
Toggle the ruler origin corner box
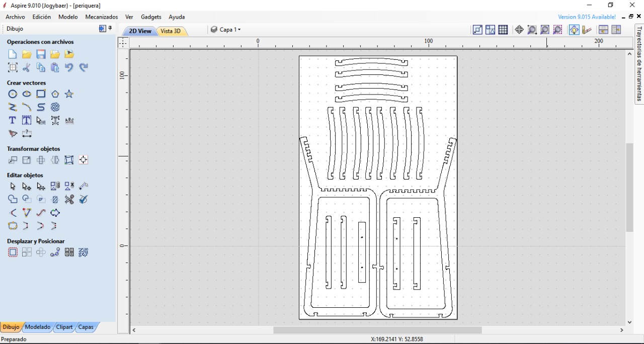[123, 43]
